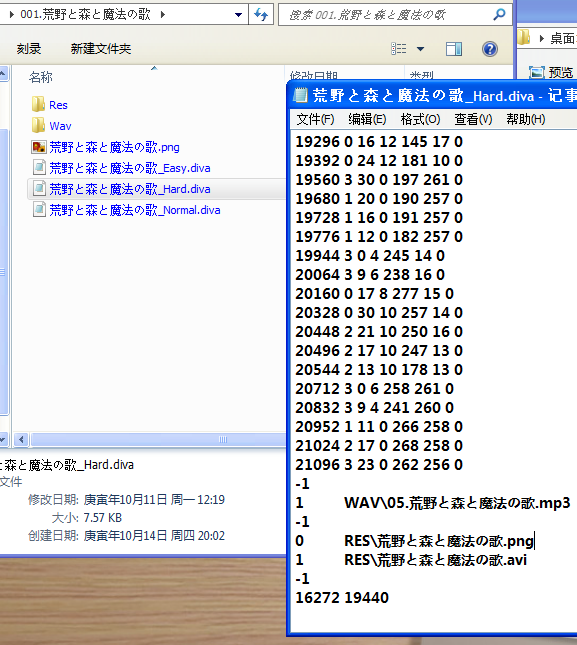Viewport: 577px width, 645px height.
Task: Click the line WAV\05.荒野と森と魔法の歌.mp3
Action: pyautogui.click(x=457, y=503)
